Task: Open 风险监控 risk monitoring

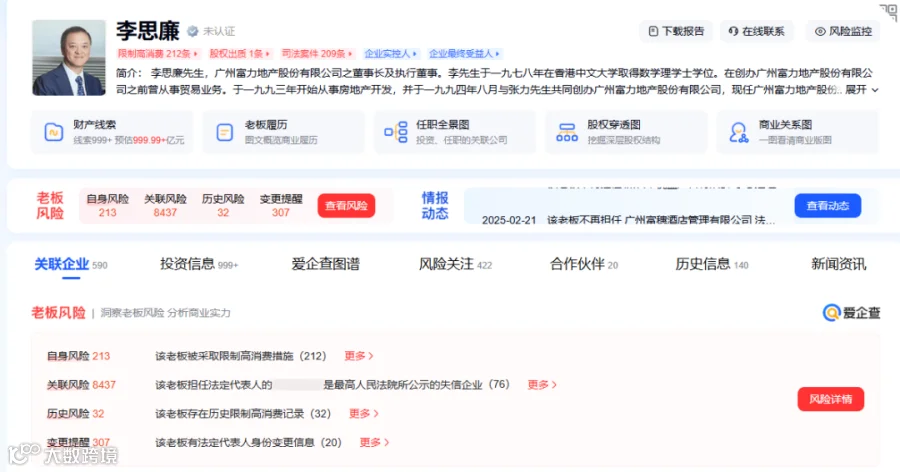Action: [x=843, y=31]
